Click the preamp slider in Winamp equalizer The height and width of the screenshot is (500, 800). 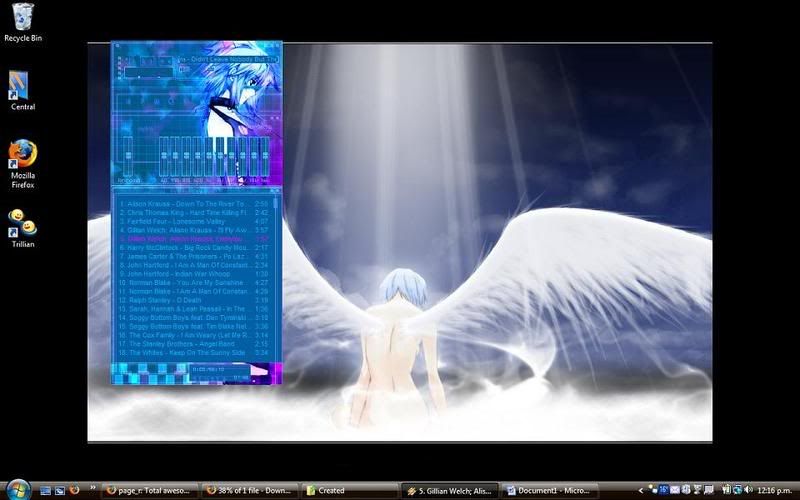(x=128, y=156)
